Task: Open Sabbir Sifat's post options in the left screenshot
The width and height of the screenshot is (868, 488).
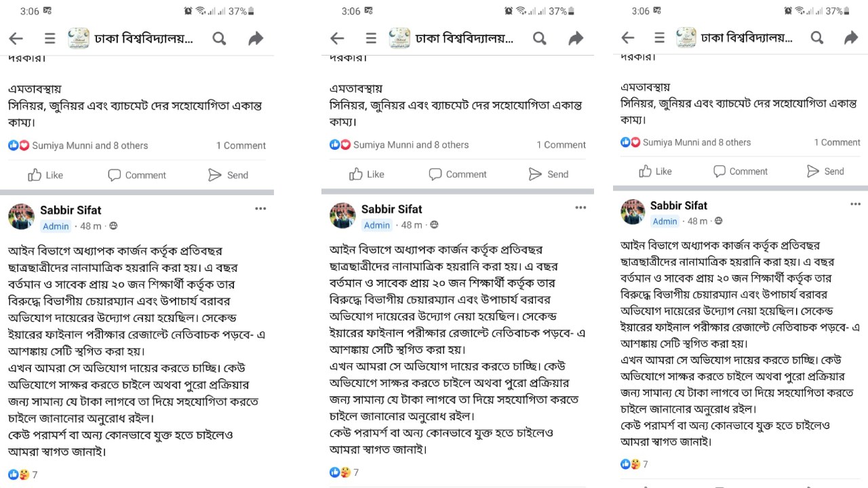Action: pos(260,209)
